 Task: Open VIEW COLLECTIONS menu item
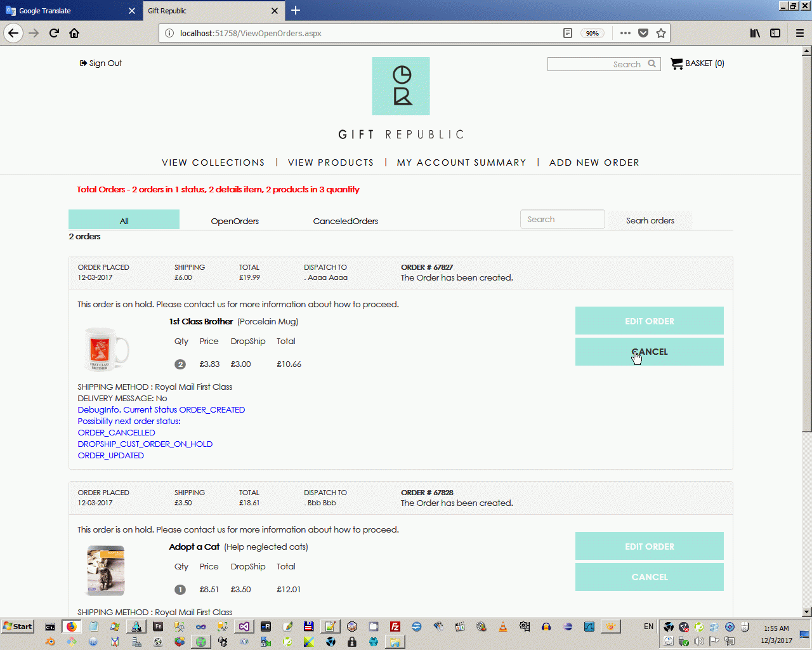pos(213,162)
